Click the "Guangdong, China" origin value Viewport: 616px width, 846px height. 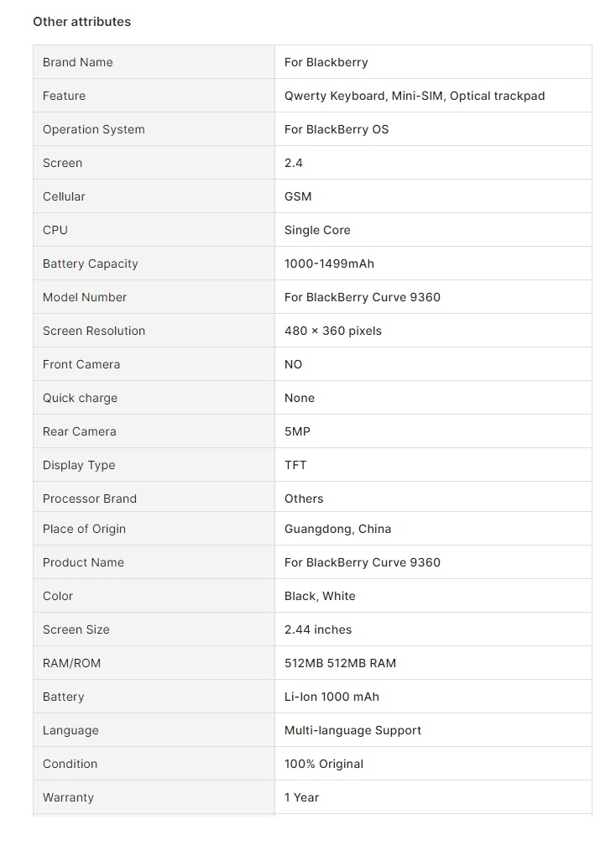pos(337,529)
